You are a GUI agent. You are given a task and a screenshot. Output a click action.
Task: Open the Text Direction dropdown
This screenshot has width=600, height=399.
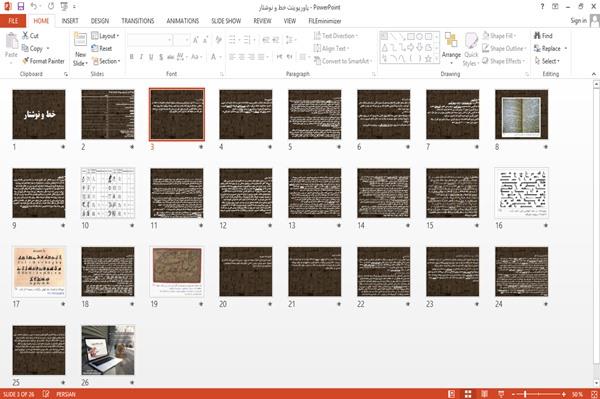336,36
